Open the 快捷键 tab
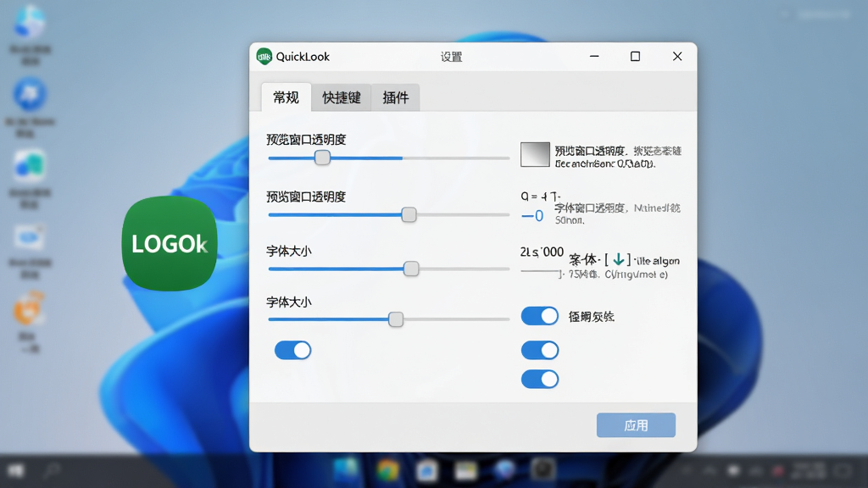Viewport: 868px width, 488px height. (342, 97)
